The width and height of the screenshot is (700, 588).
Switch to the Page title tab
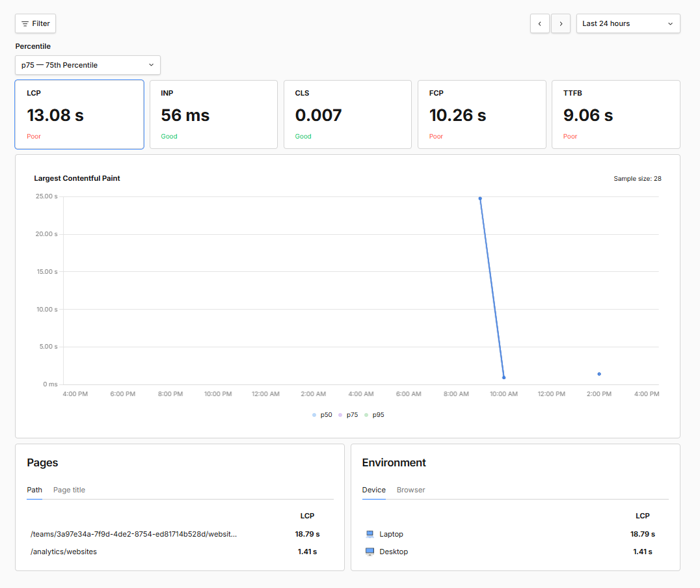pyautogui.click(x=69, y=490)
